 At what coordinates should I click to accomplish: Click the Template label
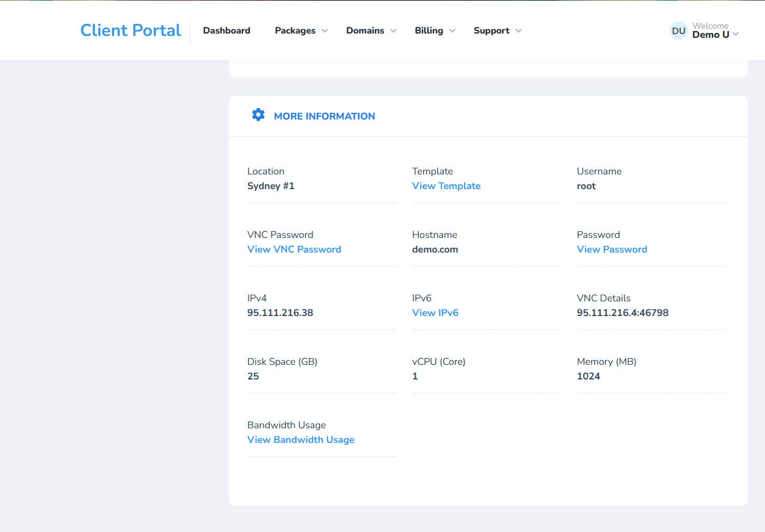(432, 171)
